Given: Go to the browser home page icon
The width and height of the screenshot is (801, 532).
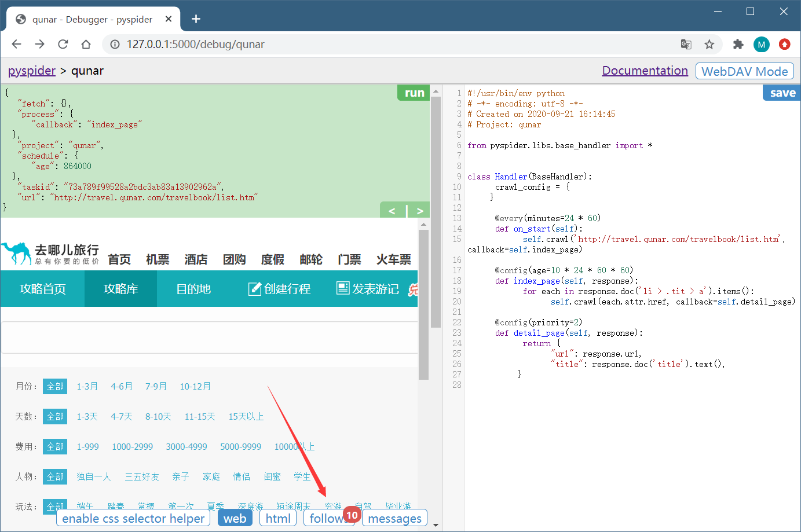Looking at the screenshot, I should (86, 45).
